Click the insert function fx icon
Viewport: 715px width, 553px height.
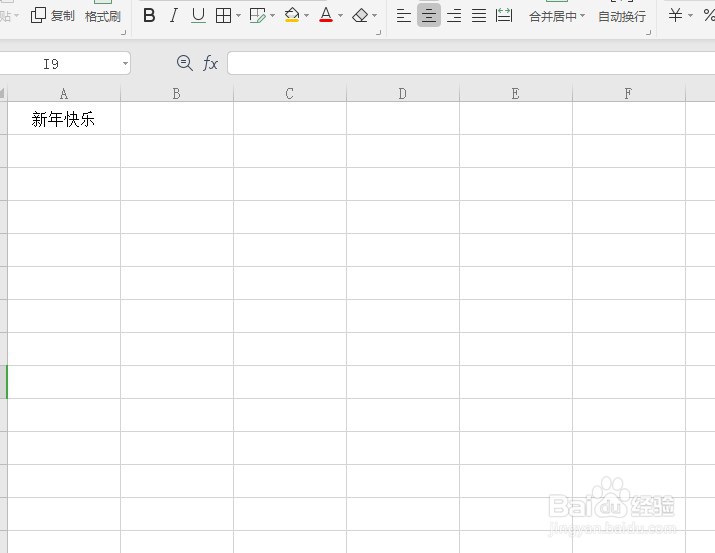point(210,63)
